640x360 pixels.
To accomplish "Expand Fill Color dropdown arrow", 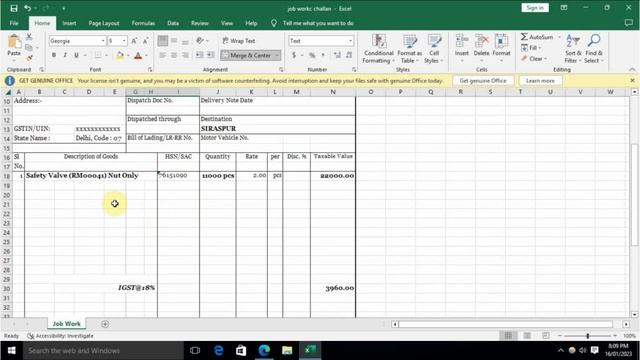I will tap(128, 55).
